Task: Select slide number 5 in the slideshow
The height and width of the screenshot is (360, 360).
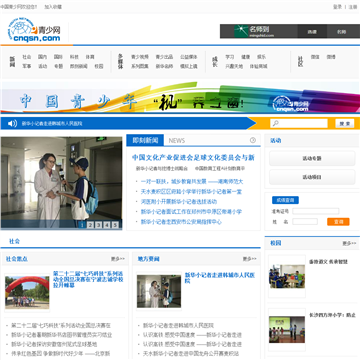Action: [x=115, y=225]
